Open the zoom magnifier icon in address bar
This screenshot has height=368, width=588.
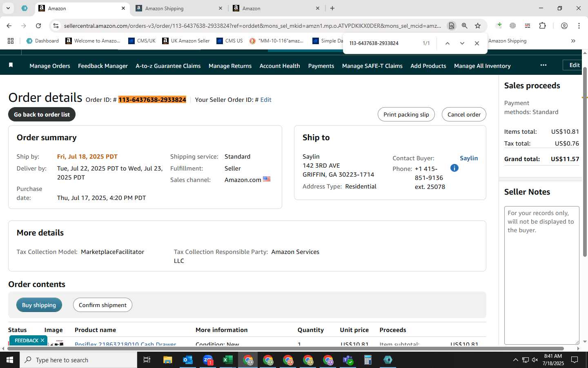click(465, 26)
